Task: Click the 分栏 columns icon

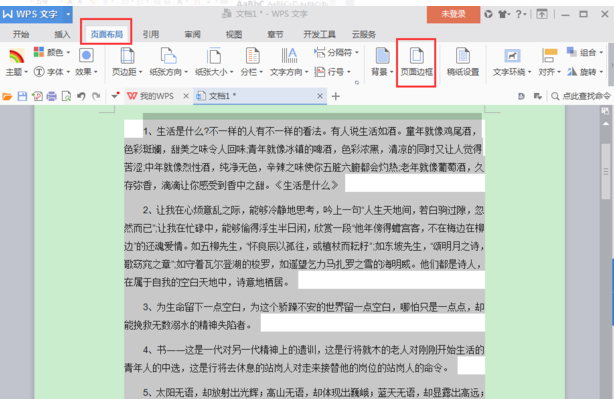Action: point(252,56)
